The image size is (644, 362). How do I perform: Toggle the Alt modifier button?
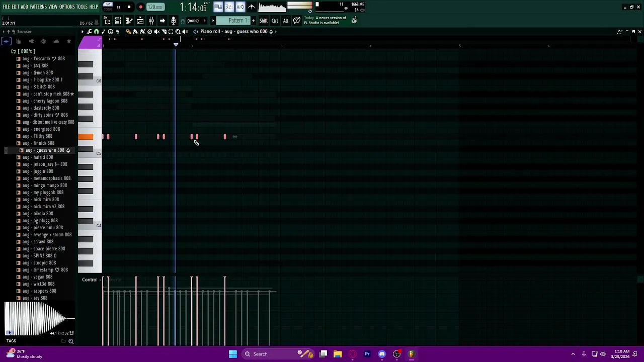click(x=286, y=21)
